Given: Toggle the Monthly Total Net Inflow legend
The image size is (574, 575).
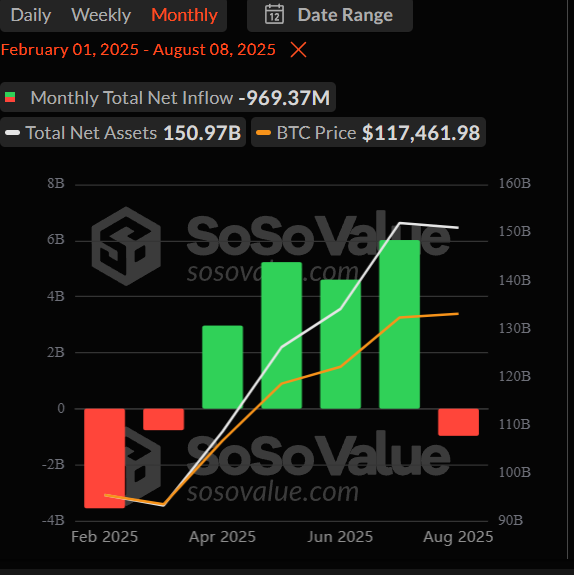Looking at the screenshot, I should (168, 98).
